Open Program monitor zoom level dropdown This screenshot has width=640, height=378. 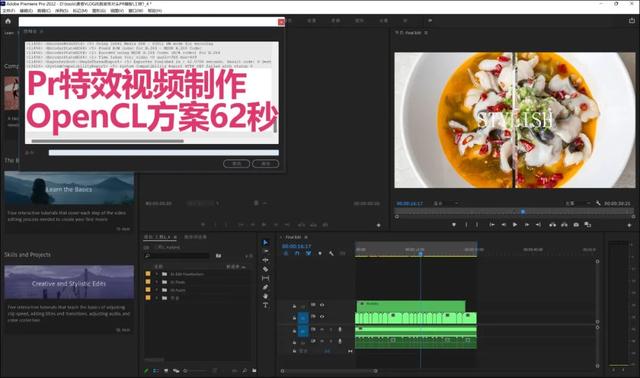coord(446,203)
